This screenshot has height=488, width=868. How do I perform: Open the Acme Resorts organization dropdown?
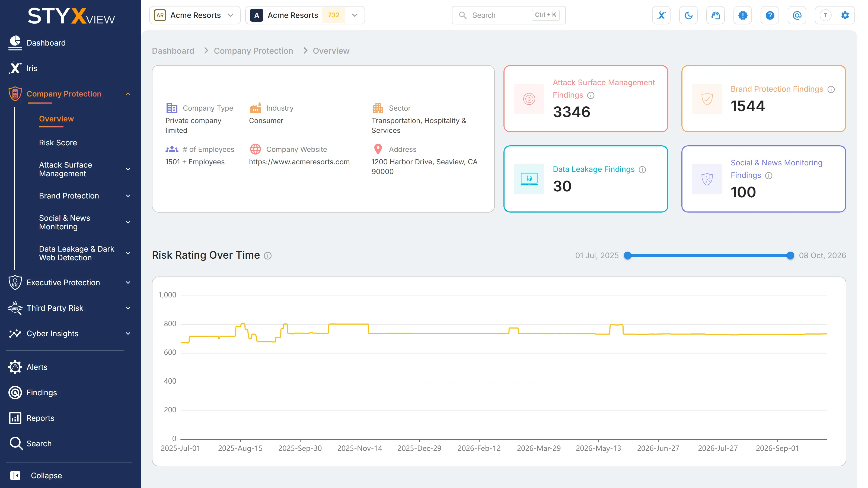[x=195, y=15]
